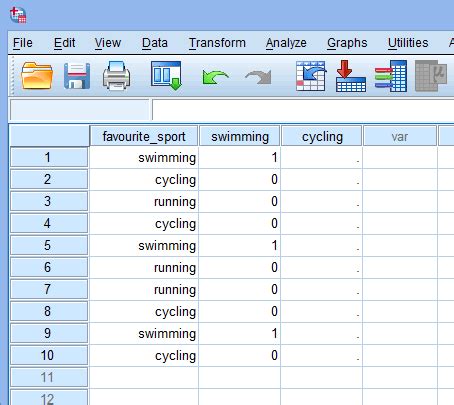This screenshot has width=454, height=405.
Task: Select row 5 header
Action: click(49, 245)
